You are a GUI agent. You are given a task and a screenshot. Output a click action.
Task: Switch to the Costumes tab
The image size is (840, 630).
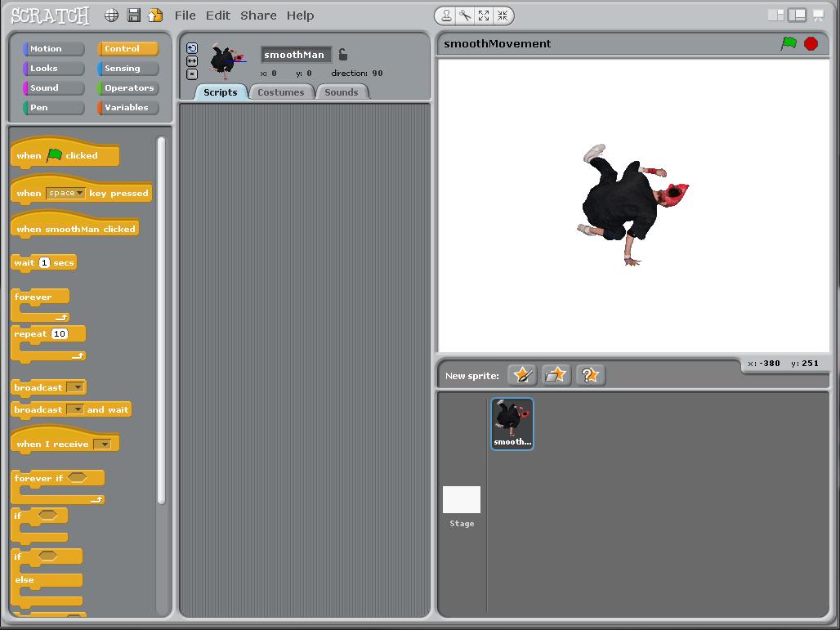(x=281, y=92)
